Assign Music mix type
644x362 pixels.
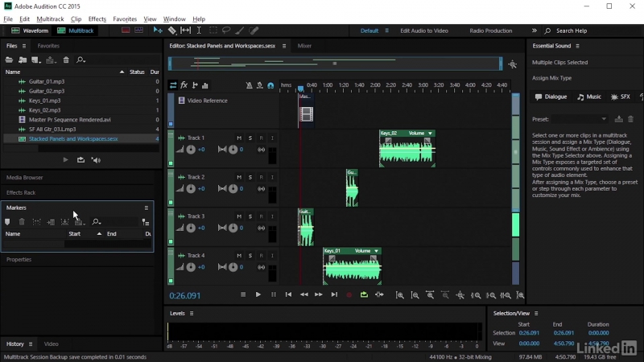589,97
